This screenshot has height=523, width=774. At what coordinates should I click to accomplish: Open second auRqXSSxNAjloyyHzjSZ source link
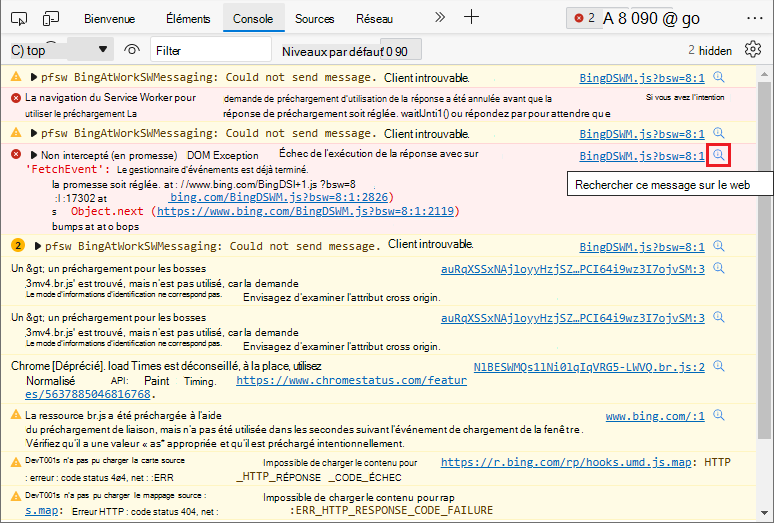(573, 318)
